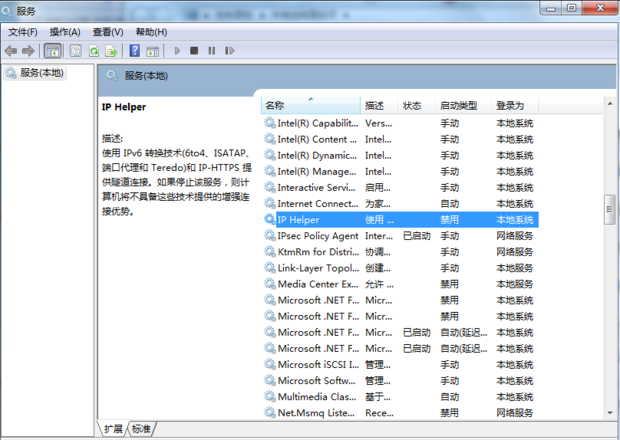620x440 pixels.
Task: Toggle the console tree pane icon
Action: [x=52, y=50]
